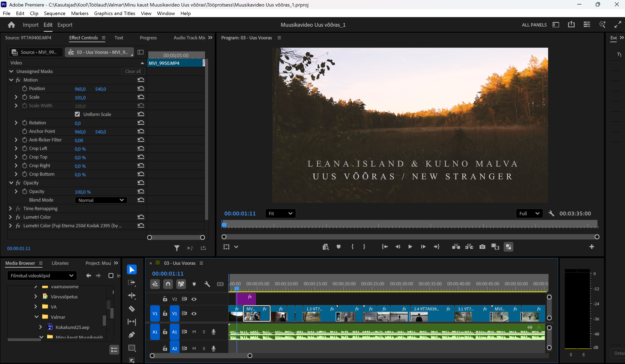The width and height of the screenshot is (625, 364).
Task: Open the Fit zoom level dropdown
Action: (x=280, y=213)
